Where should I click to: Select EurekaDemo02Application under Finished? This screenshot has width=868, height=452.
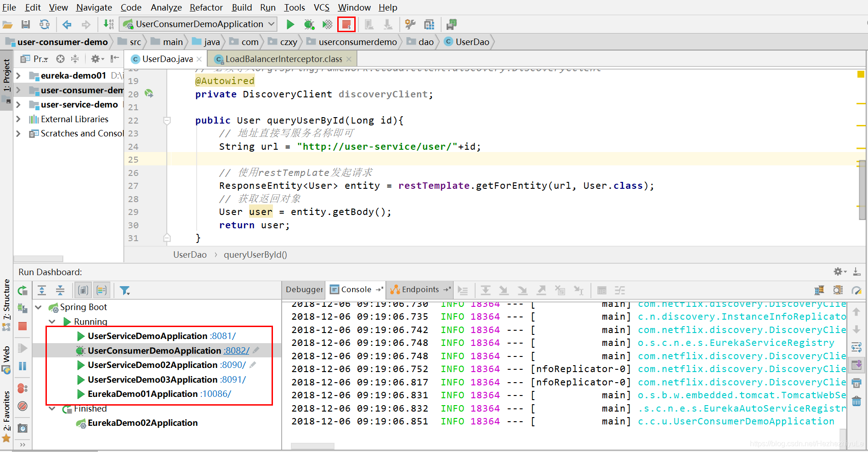142,423
